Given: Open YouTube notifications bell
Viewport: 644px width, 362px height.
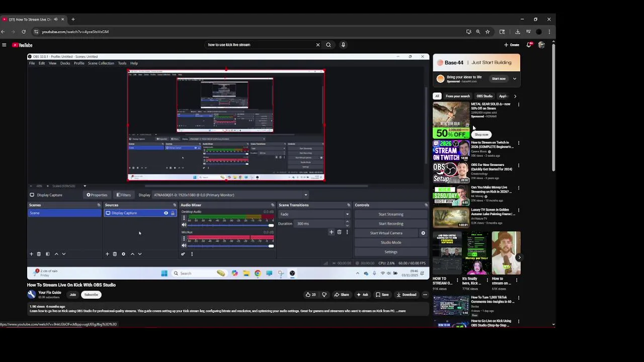Looking at the screenshot, I should pos(529,45).
